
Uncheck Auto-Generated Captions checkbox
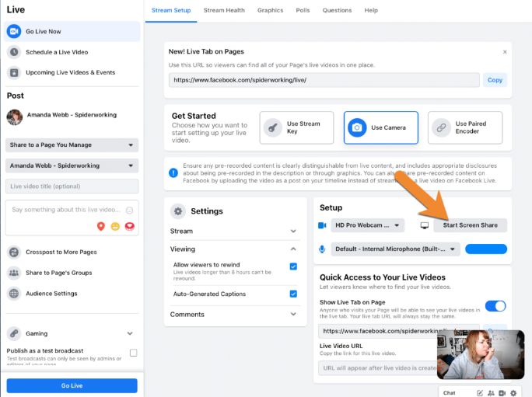293,294
